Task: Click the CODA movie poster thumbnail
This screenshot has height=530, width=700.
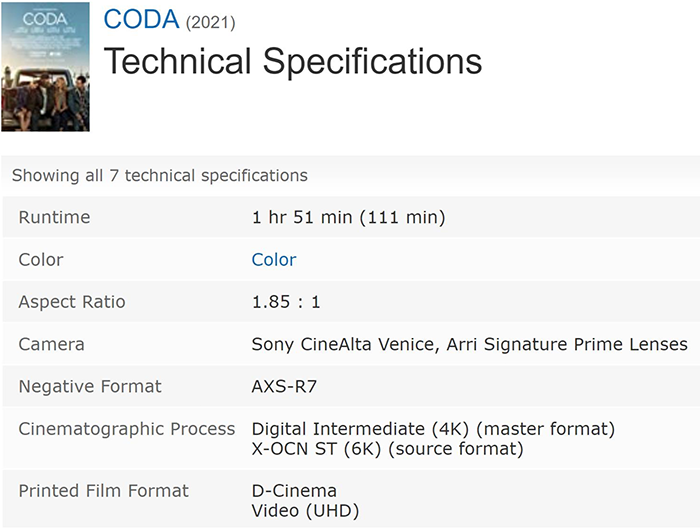Action: [x=46, y=67]
